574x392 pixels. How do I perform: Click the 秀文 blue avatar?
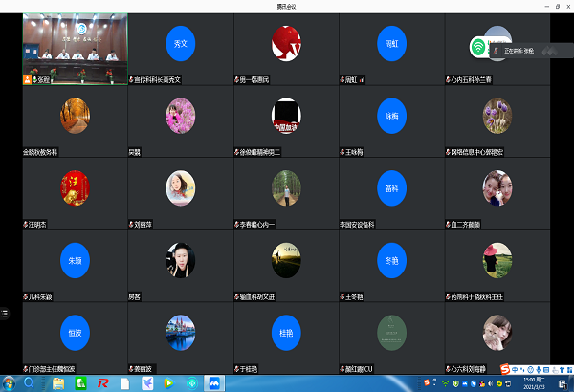click(x=179, y=44)
